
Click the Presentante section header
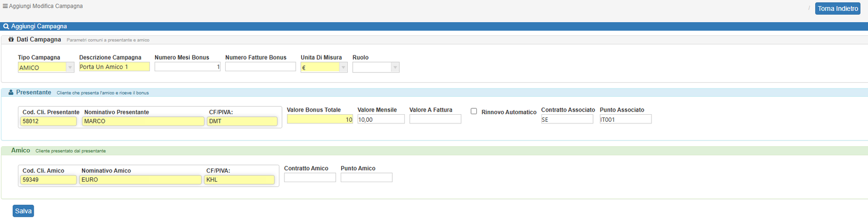pyautogui.click(x=34, y=92)
